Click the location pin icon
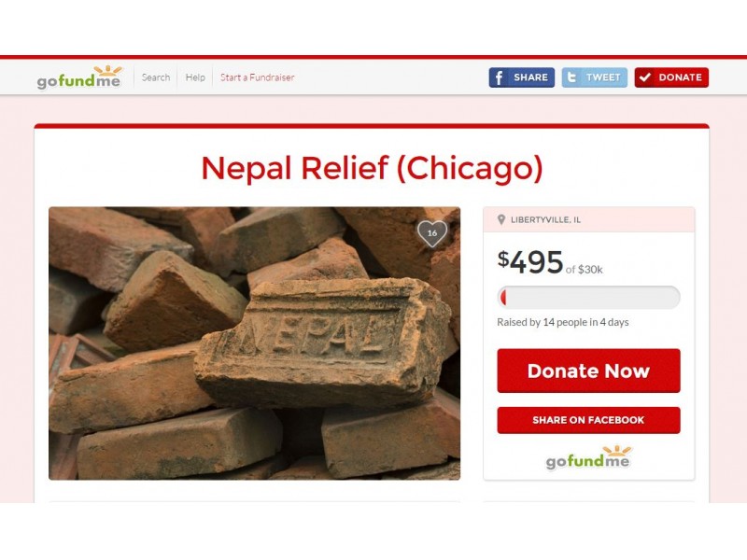The height and width of the screenshot is (560, 747). 501,219
